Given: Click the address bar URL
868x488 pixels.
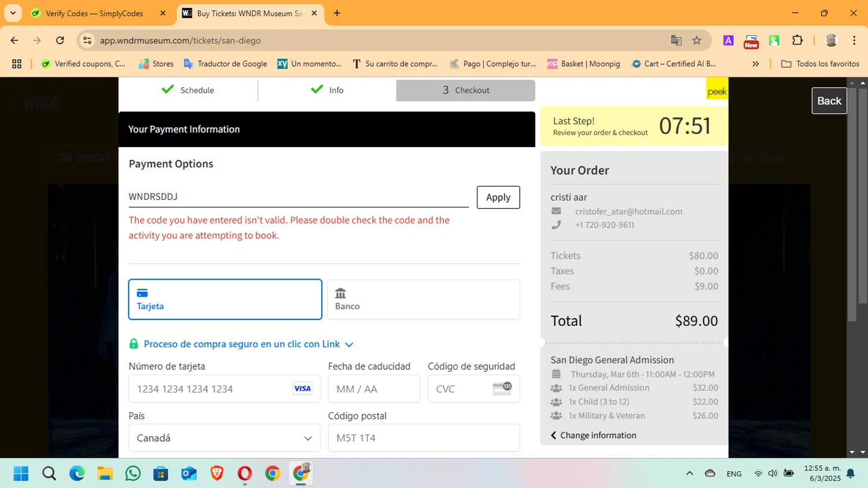Looking at the screenshot, I should pos(180,41).
